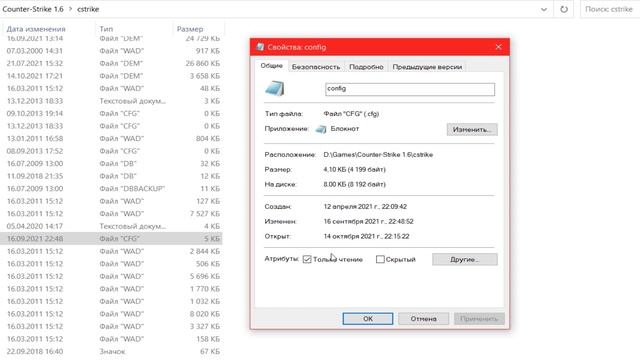Confirm with the OK button
Image resolution: width=640 pixels, height=360 pixels.
[368, 318]
